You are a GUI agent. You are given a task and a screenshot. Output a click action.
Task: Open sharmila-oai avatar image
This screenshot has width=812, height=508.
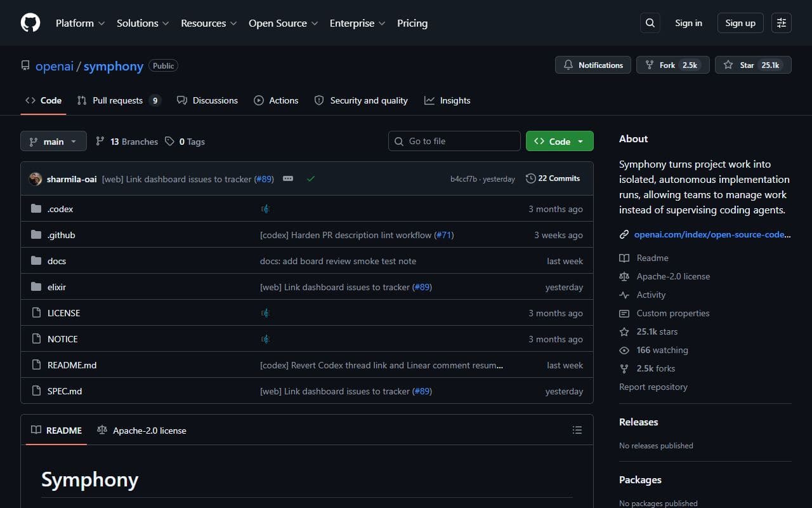pos(36,179)
